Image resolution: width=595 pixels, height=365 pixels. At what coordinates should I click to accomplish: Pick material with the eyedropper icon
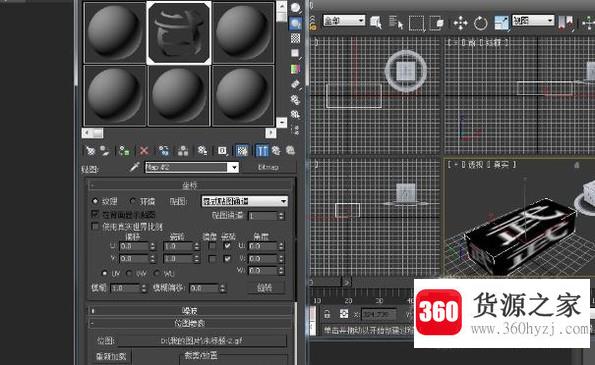coord(134,167)
